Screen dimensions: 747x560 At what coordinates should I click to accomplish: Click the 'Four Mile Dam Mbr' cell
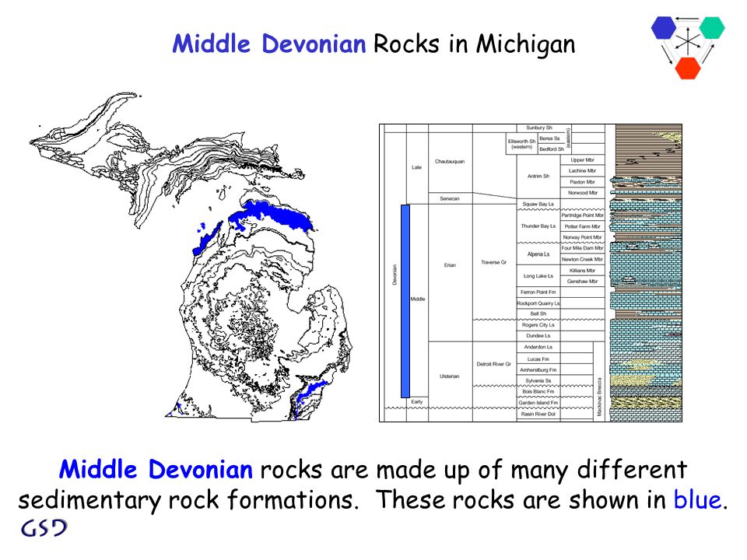click(582, 248)
